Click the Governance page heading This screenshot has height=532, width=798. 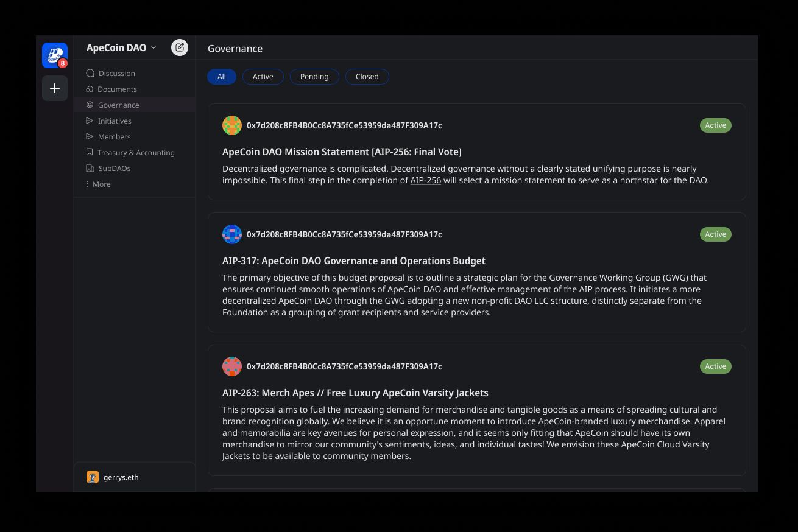pos(235,49)
